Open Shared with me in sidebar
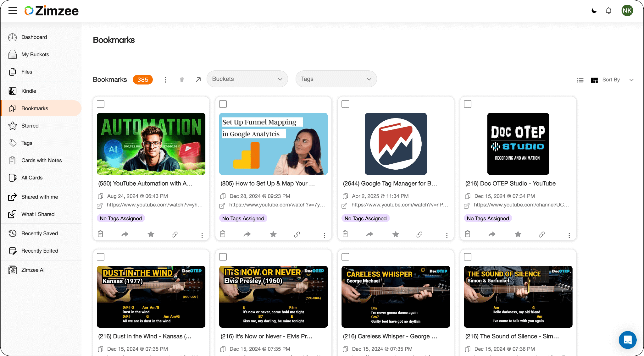The width and height of the screenshot is (644, 356). (41, 197)
